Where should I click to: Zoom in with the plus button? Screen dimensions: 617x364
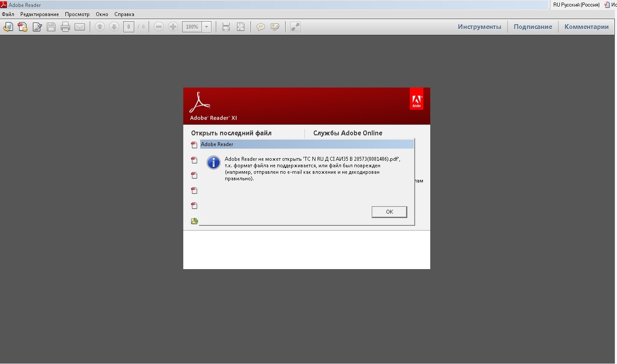173,27
